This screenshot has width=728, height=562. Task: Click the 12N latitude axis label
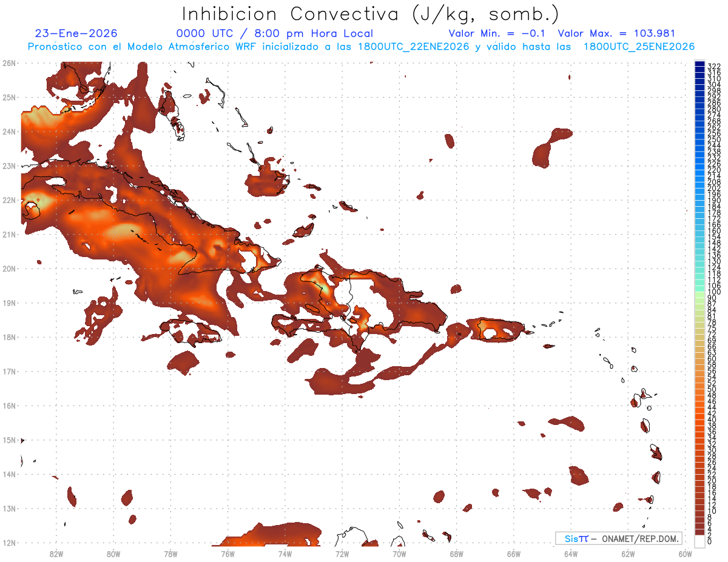(9, 543)
